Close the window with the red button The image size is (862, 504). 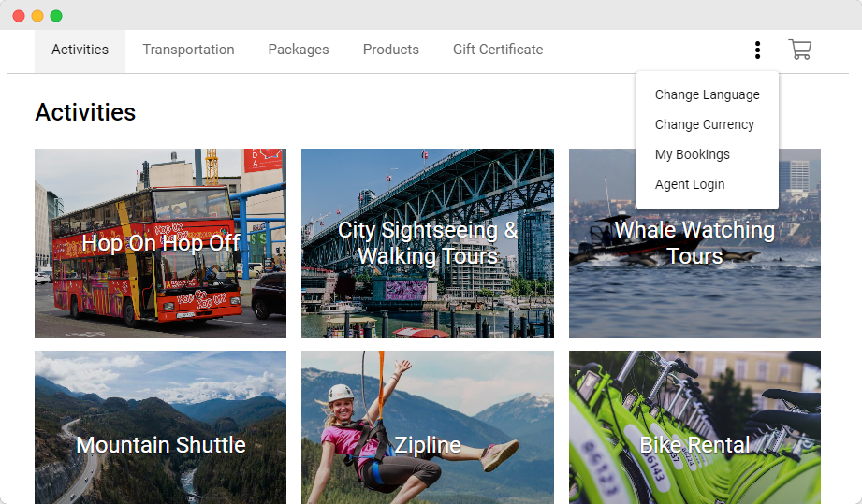[x=19, y=16]
